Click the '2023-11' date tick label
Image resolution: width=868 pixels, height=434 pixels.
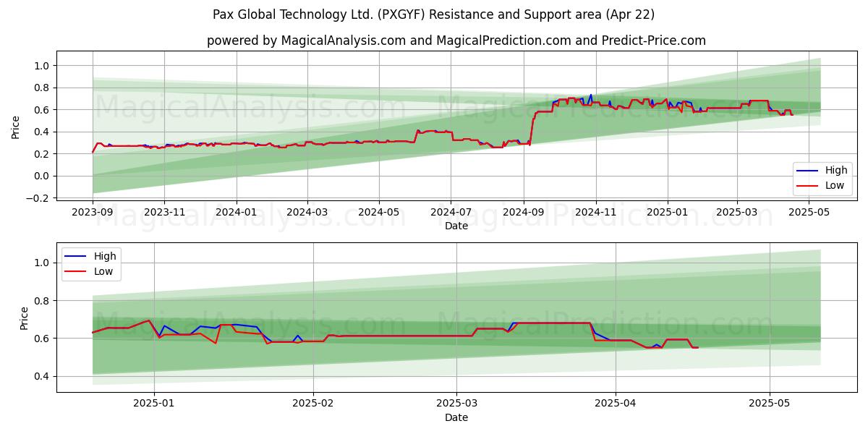pyautogui.click(x=164, y=213)
